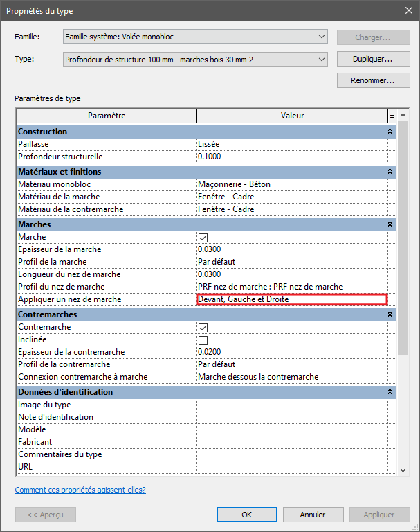Click the Dupliquer button
The height and width of the screenshot is (532, 420).
373,59
